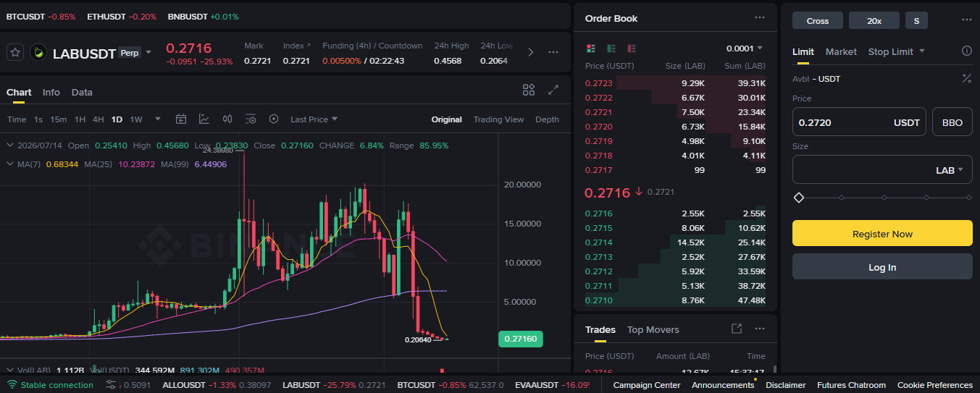This screenshot has height=393, width=980.
Task: Open the order panel three-dot menu
Action: [x=967, y=20]
